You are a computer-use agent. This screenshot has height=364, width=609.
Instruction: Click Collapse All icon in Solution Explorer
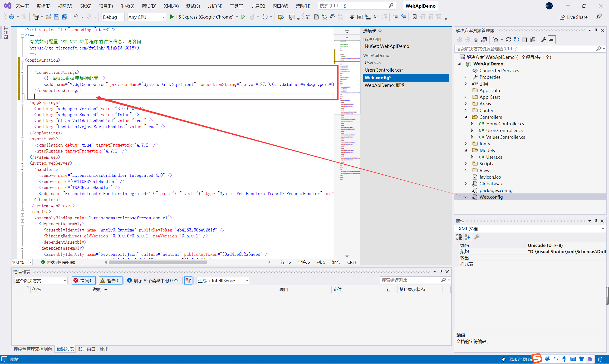[524, 40]
